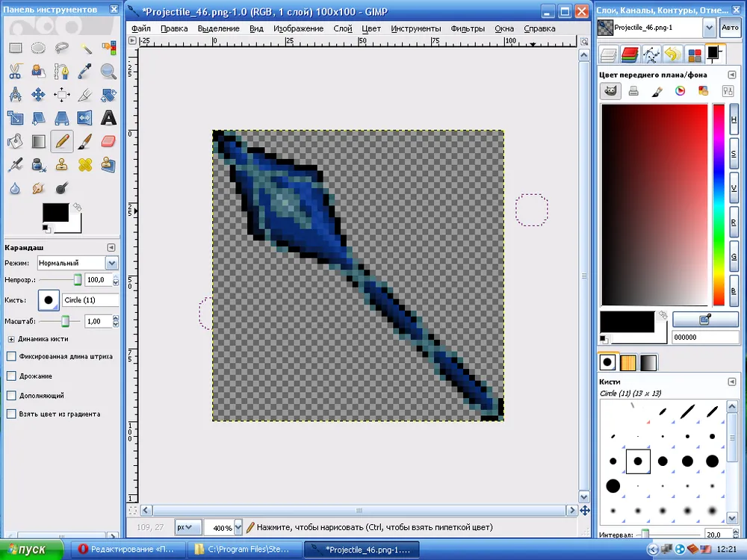Activate the Text tool
The width and height of the screenshot is (747, 560).
coord(108,118)
